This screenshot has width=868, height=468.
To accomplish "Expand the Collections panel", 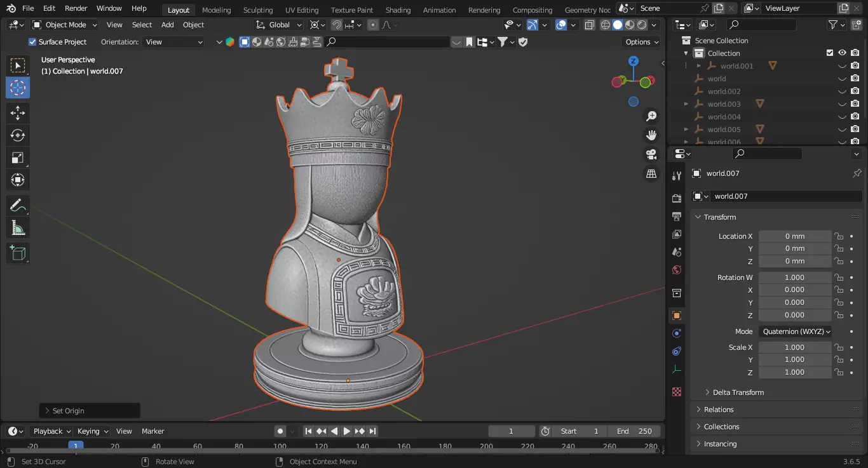I will pyautogui.click(x=721, y=427).
